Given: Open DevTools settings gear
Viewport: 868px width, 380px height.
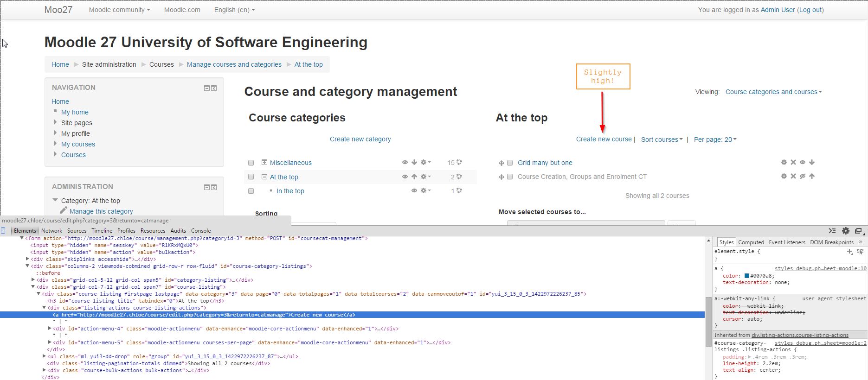Looking at the screenshot, I should (846, 231).
